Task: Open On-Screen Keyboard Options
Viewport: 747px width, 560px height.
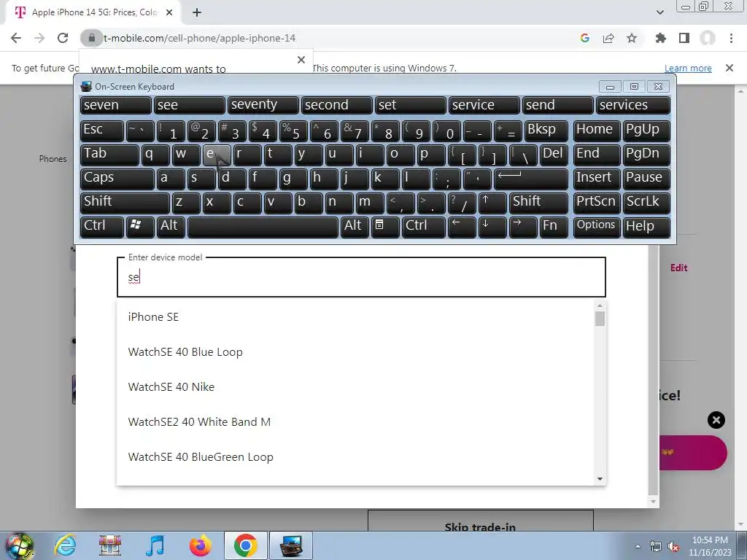Action: (x=597, y=227)
